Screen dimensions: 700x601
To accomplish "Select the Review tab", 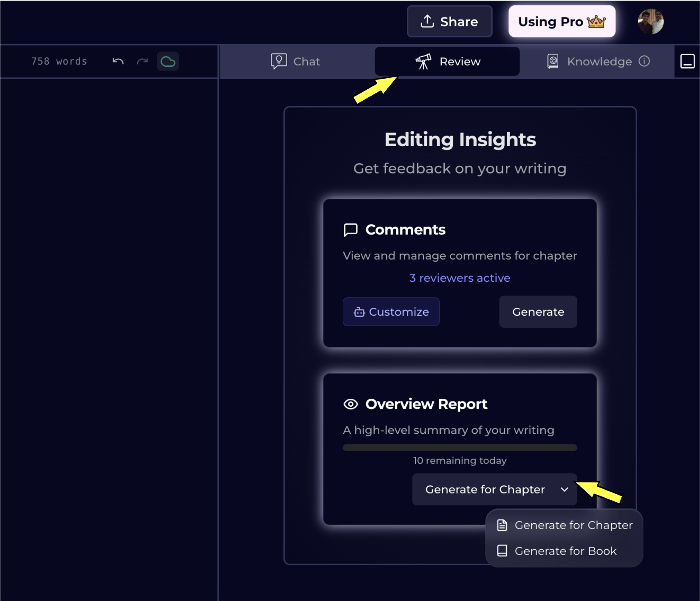I will [447, 61].
